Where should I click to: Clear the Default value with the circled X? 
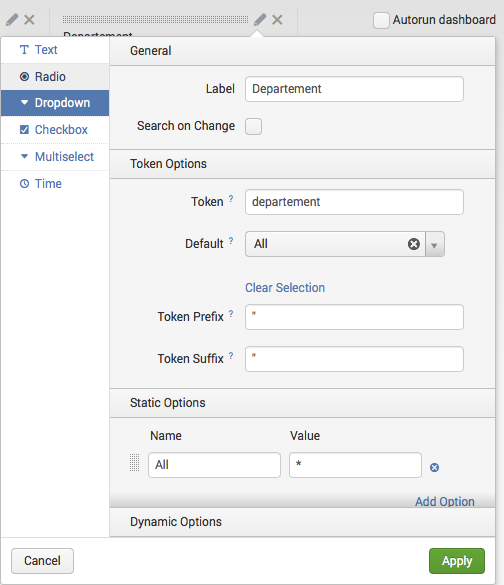tap(414, 244)
